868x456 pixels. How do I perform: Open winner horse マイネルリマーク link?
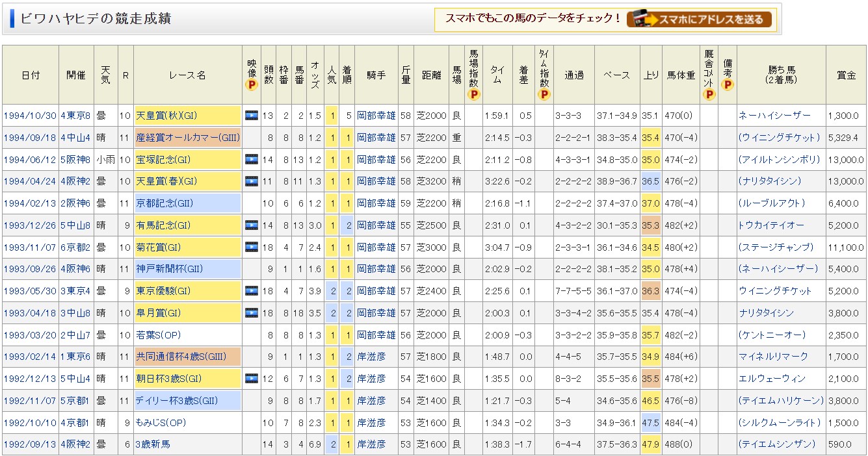(x=773, y=357)
